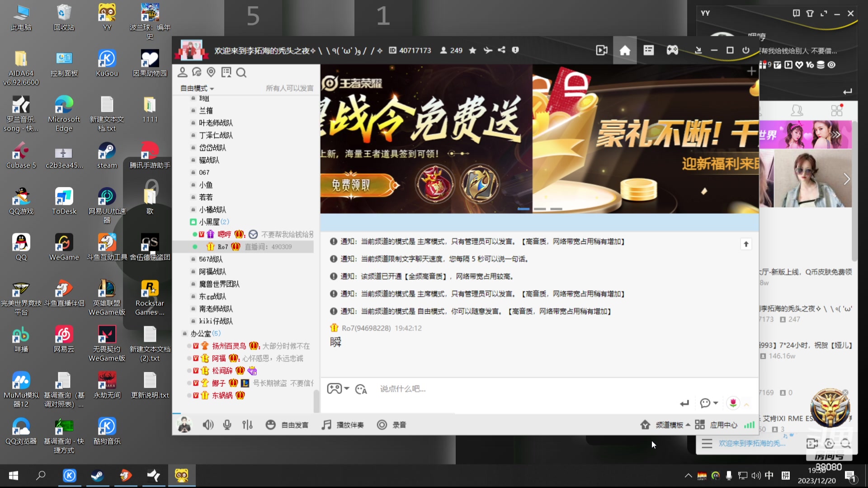Open 应用中心 from the bottom right

pos(723,425)
